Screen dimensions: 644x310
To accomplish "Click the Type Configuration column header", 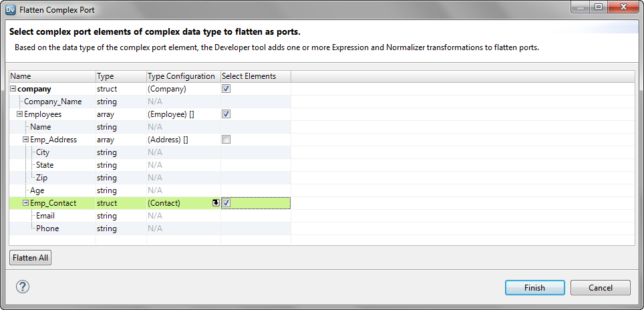I will point(184,76).
